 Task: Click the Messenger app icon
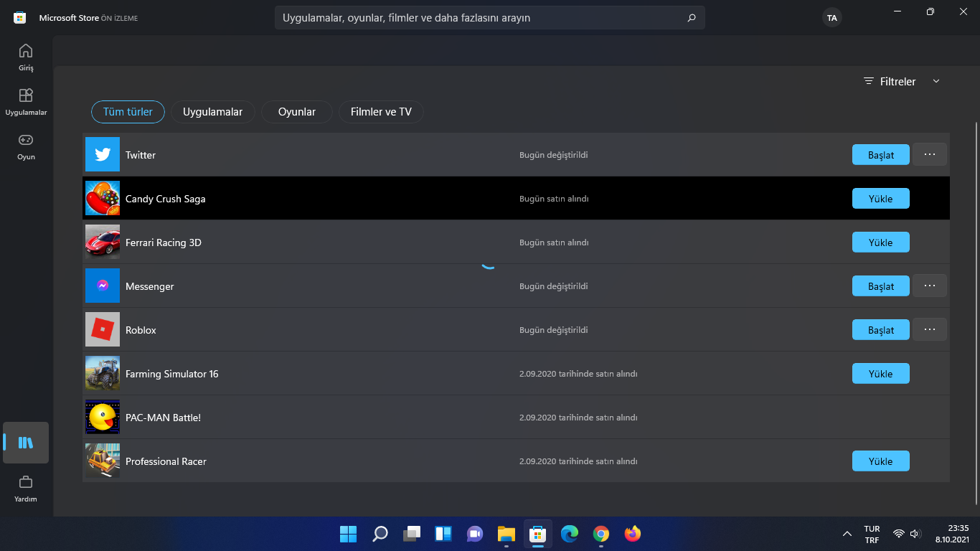pyautogui.click(x=103, y=286)
